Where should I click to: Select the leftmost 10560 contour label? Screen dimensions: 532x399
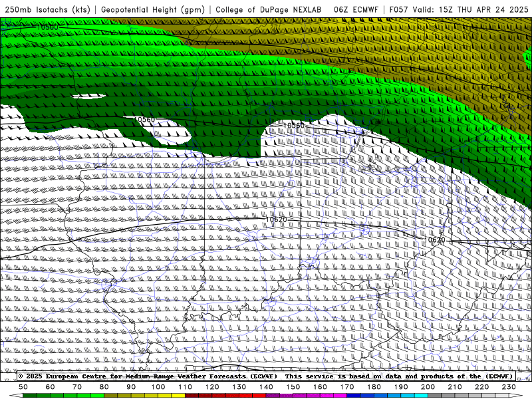point(146,120)
